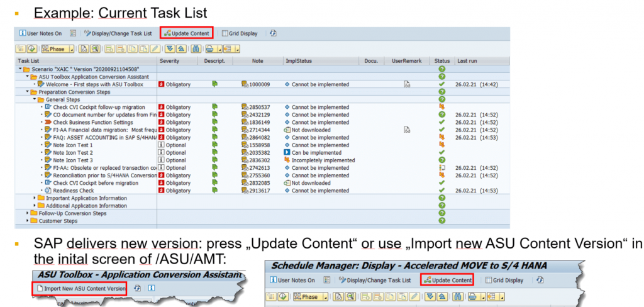644x307 pixels.
Task: Click the printer icon in the Current Task List toolbar
Action: [x=210, y=49]
